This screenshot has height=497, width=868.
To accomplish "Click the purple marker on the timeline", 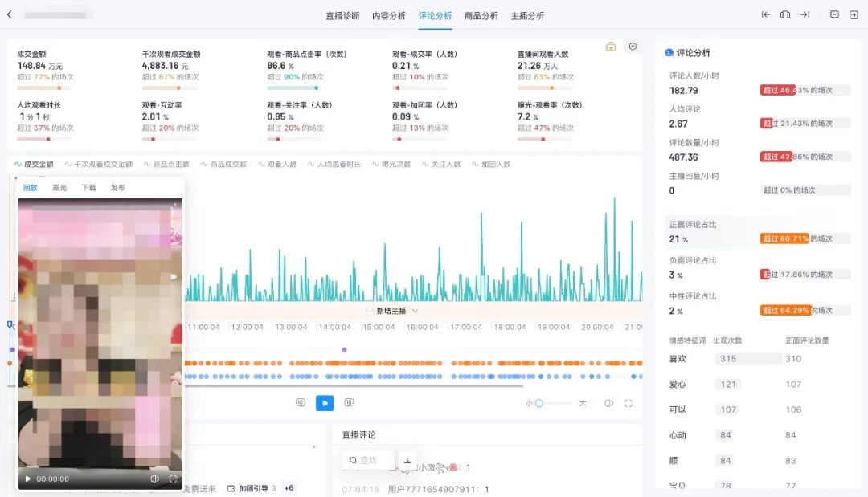I will pyautogui.click(x=344, y=350).
